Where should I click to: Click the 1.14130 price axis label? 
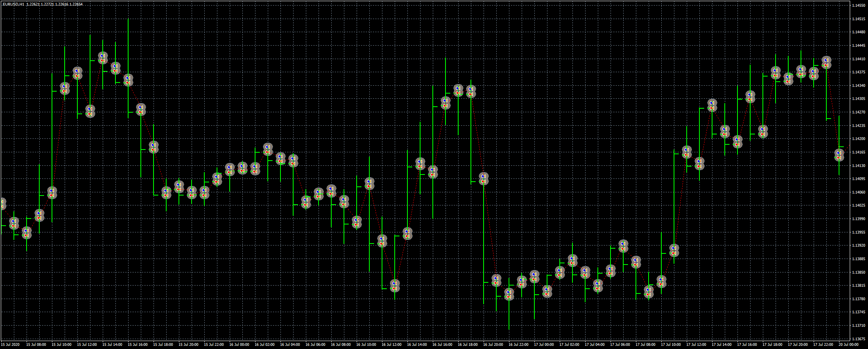(858, 166)
